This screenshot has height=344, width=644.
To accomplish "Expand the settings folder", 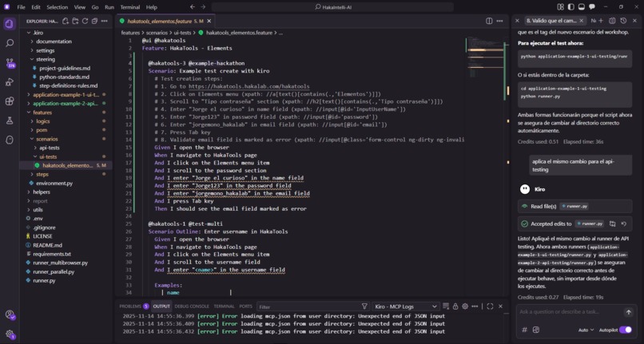I will pos(46,50).
